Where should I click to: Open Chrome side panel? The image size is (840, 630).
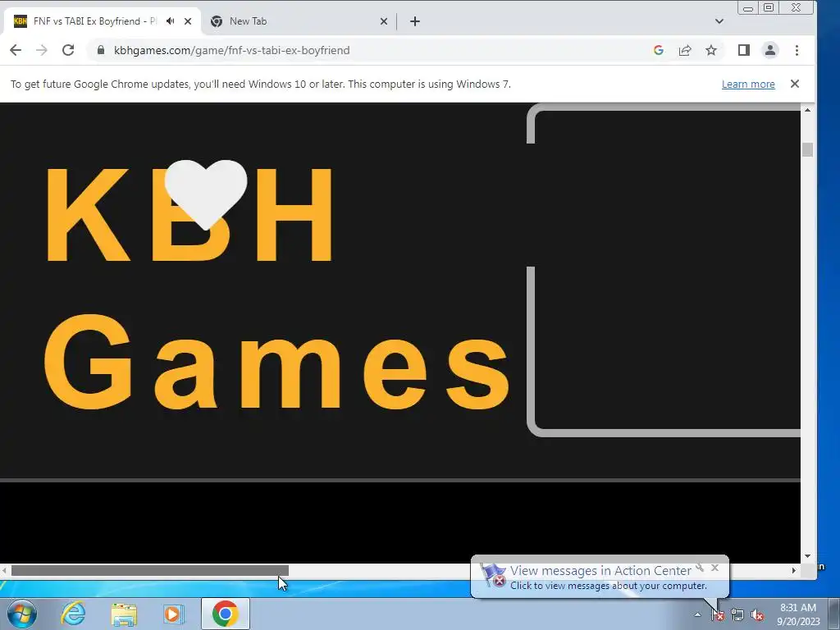[x=743, y=50]
